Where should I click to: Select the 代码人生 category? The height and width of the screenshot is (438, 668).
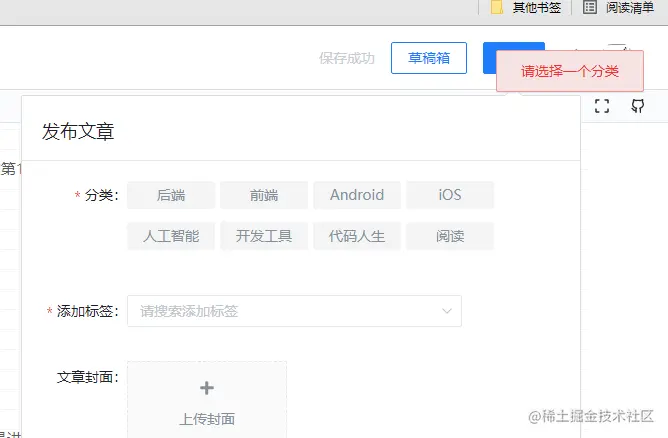357,236
